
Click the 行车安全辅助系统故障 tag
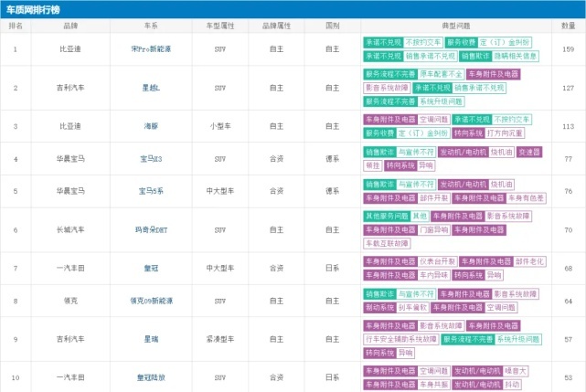401,339
